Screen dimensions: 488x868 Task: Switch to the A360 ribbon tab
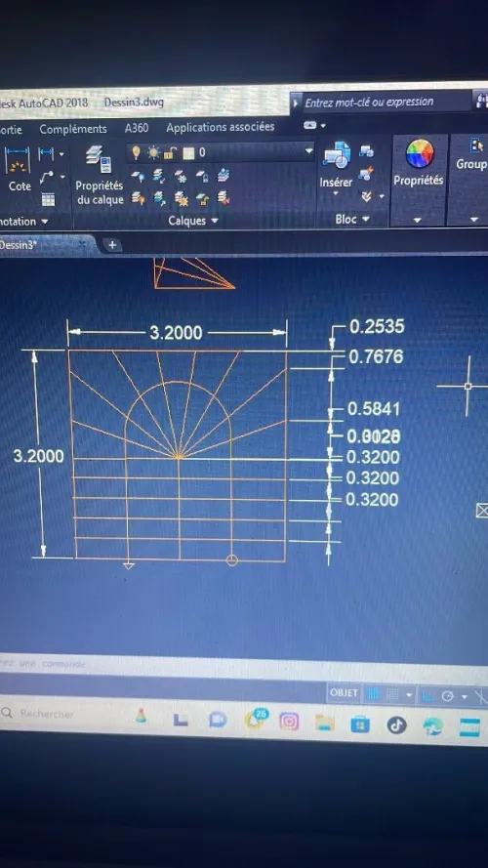[137, 128]
